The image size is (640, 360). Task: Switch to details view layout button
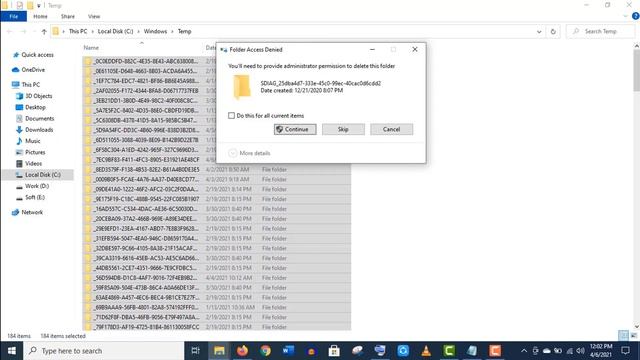[x=623, y=336]
